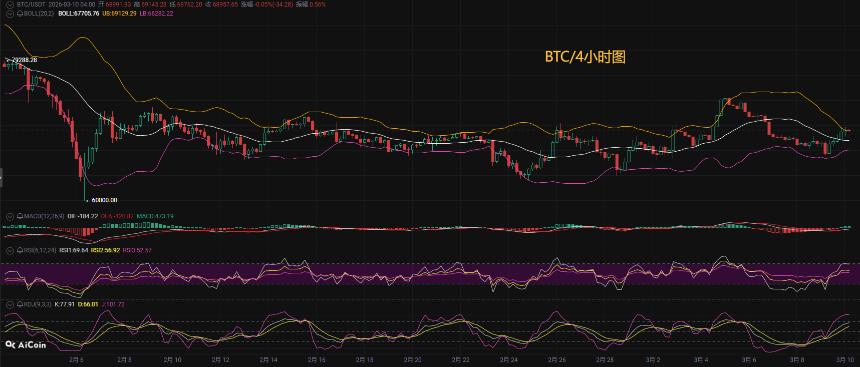Collapse the BOLL indicator row chevron

[10, 13]
